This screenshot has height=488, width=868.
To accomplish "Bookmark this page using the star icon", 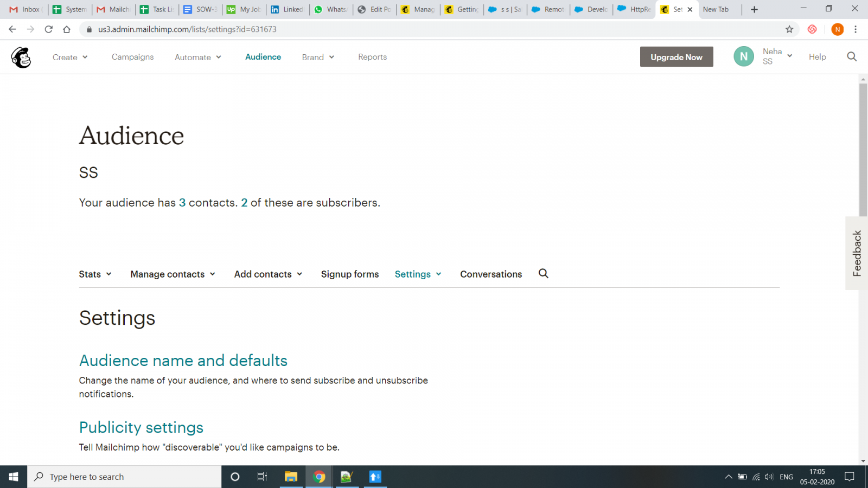I will pyautogui.click(x=790, y=29).
